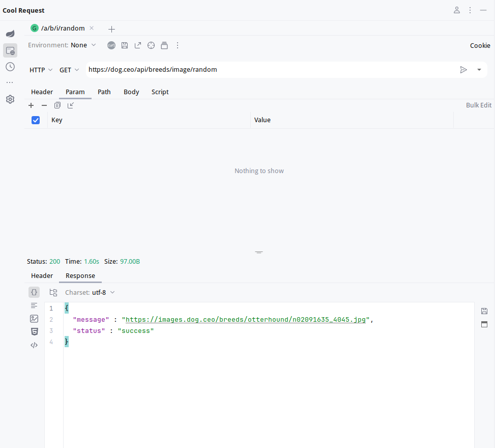Select JSON format view for response
Image resolution: width=495 pixels, height=448 pixels.
34,292
